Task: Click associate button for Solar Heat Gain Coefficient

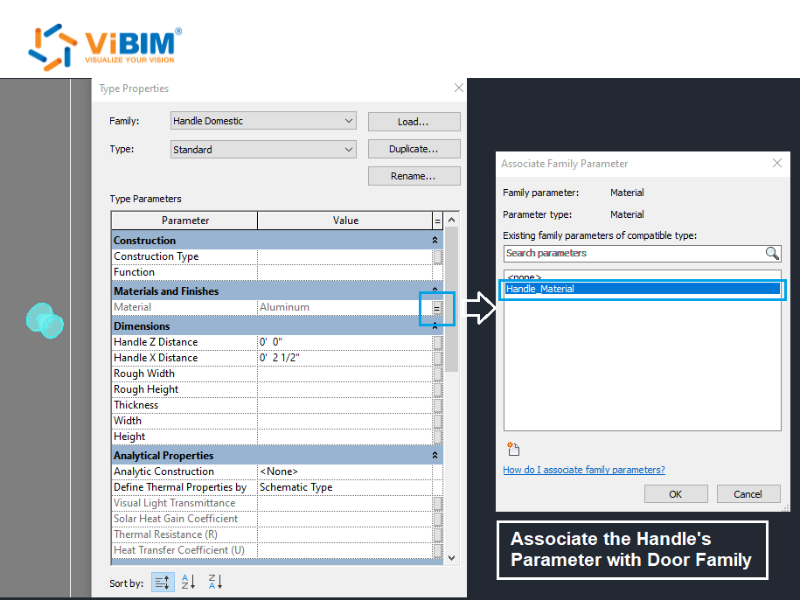Action: [437, 519]
